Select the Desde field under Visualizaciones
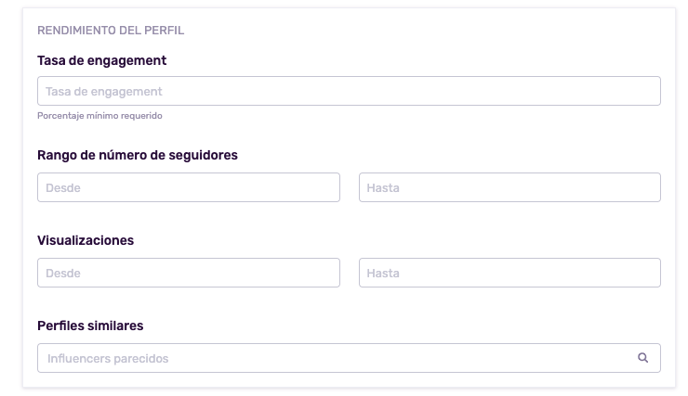This screenshot has width=688, height=396. [189, 273]
